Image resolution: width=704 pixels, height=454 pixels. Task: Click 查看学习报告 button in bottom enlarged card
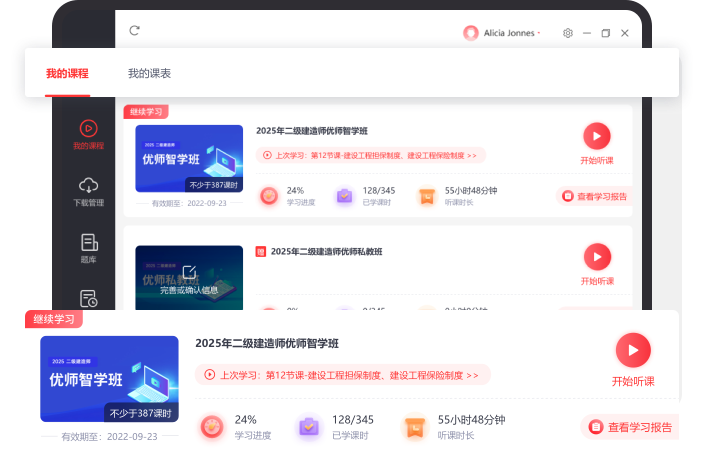(630, 427)
